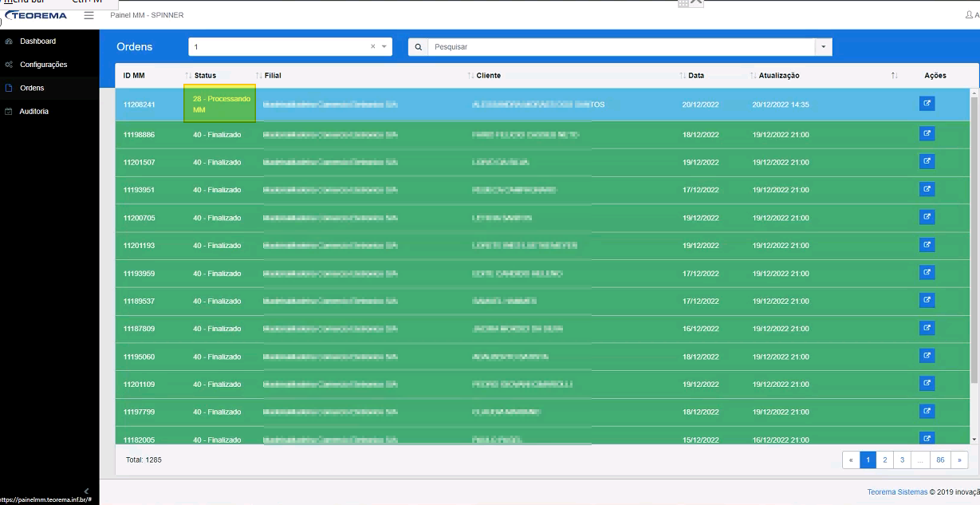Screen dimensions: 980x505
Task: Collapse the sidebar with the chevron
Action: click(x=86, y=491)
